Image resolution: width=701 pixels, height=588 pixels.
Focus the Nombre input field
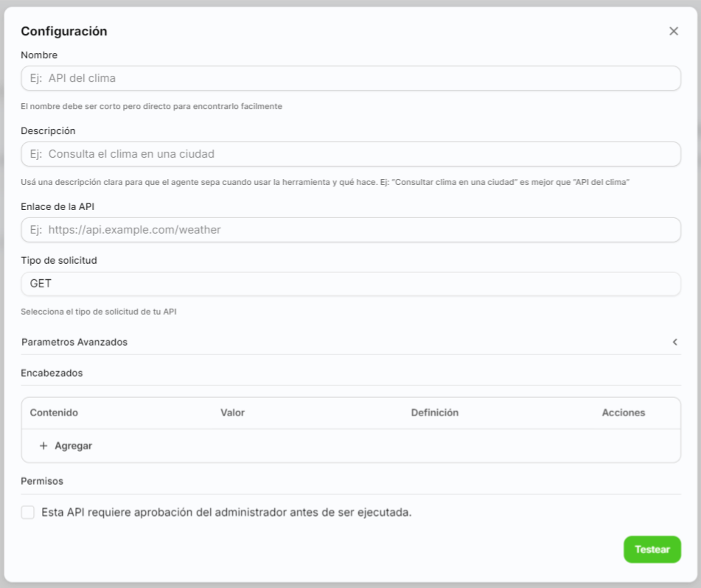click(351, 78)
